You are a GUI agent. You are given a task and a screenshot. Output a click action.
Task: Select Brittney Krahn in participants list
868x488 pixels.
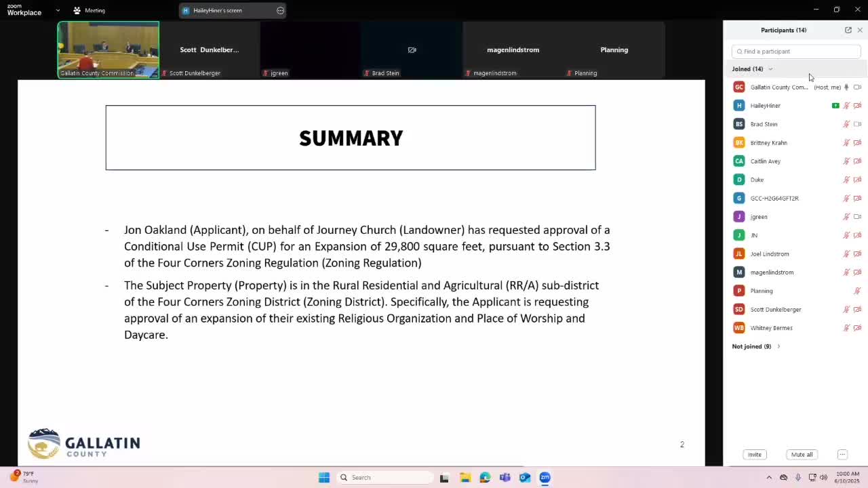click(x=796, y=143)
